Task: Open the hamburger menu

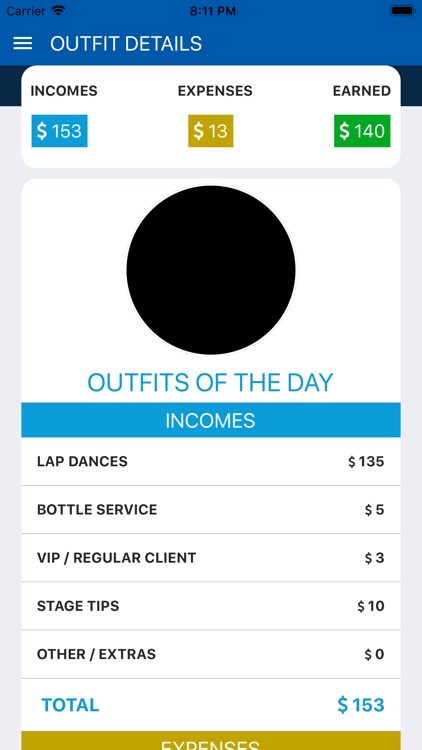Action: [x=22, y=44]
